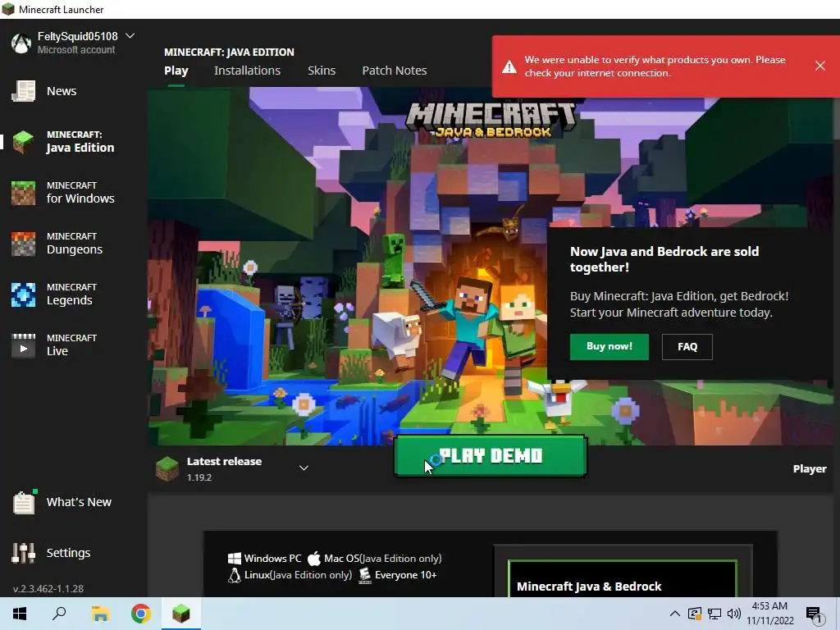This screenshot has width=840, height=630.
Task: Click the warning triangle icon in error banner
Action: coord(509,67)
